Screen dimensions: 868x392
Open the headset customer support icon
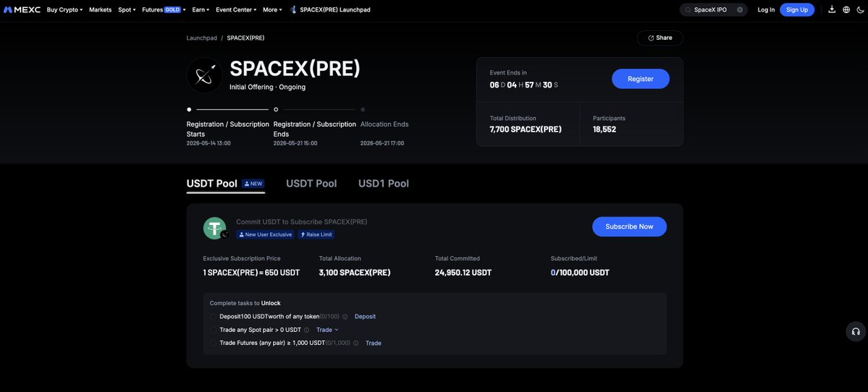(x=855, y=331)
